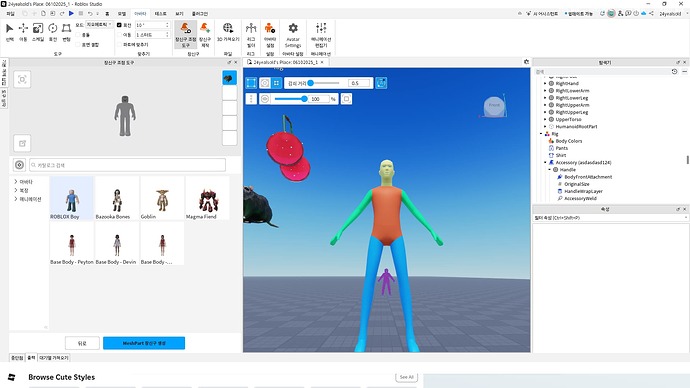
Task: Launch the Rig Builder icon
Action: (251, 29)
